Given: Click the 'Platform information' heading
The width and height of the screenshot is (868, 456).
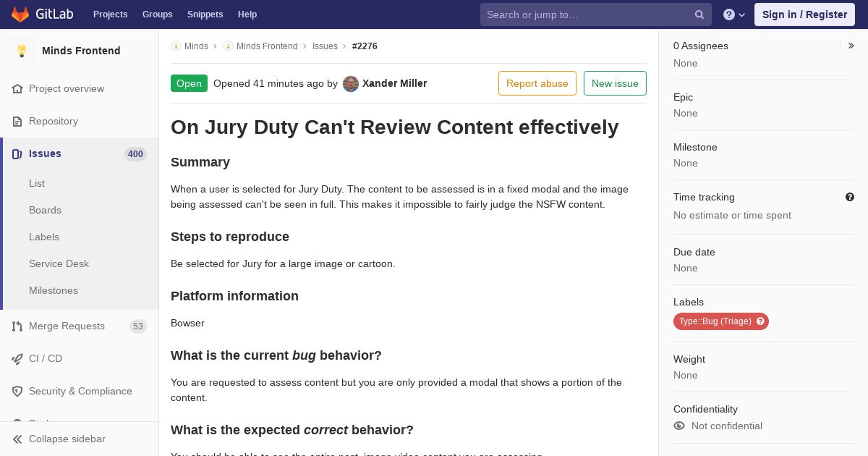Looking at the screenshot, I should [x=234, y=296].
